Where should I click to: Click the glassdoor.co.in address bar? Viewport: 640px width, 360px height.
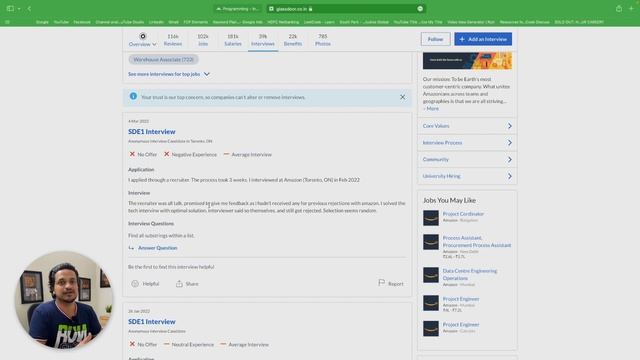346,9
